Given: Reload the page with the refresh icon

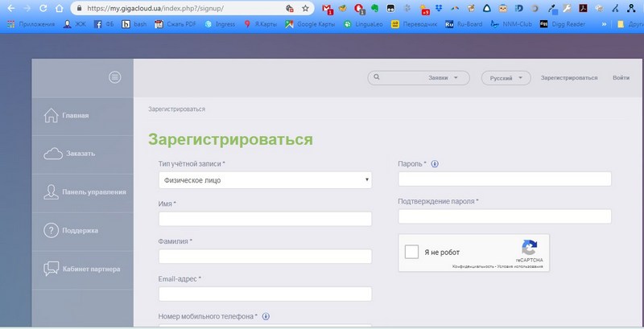Looking at the screenshot, I should [43, 8].
